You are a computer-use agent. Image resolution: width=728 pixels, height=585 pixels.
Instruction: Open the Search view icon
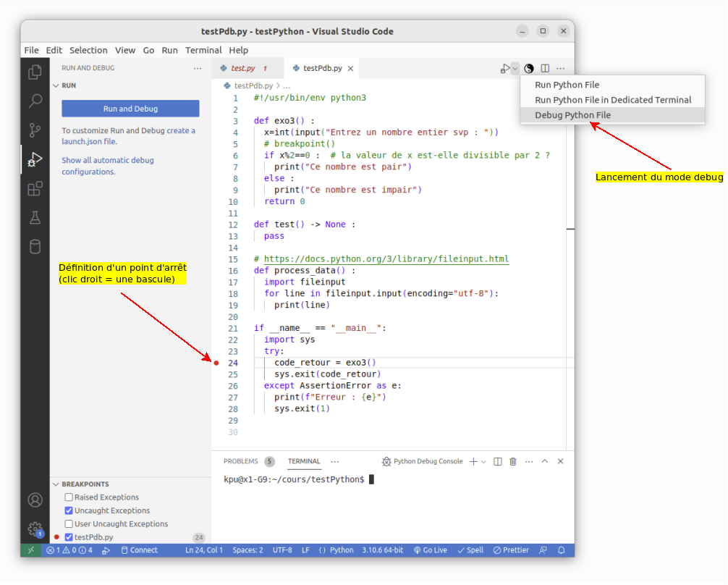(x=35, y=101)
